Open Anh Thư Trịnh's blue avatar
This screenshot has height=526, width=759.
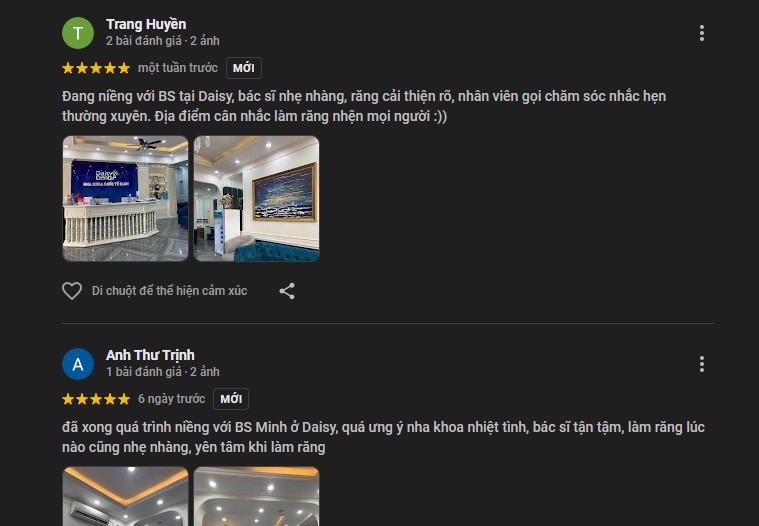point(78,364)
